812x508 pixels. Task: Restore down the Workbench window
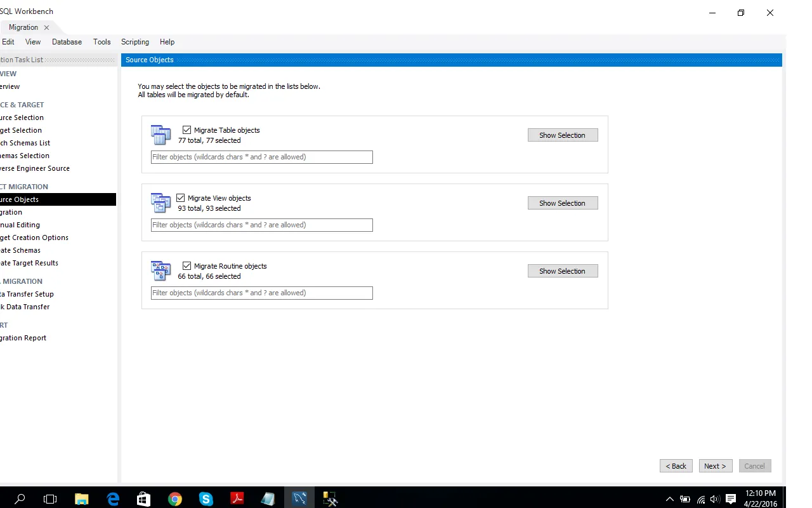click(x=741, y=13)
